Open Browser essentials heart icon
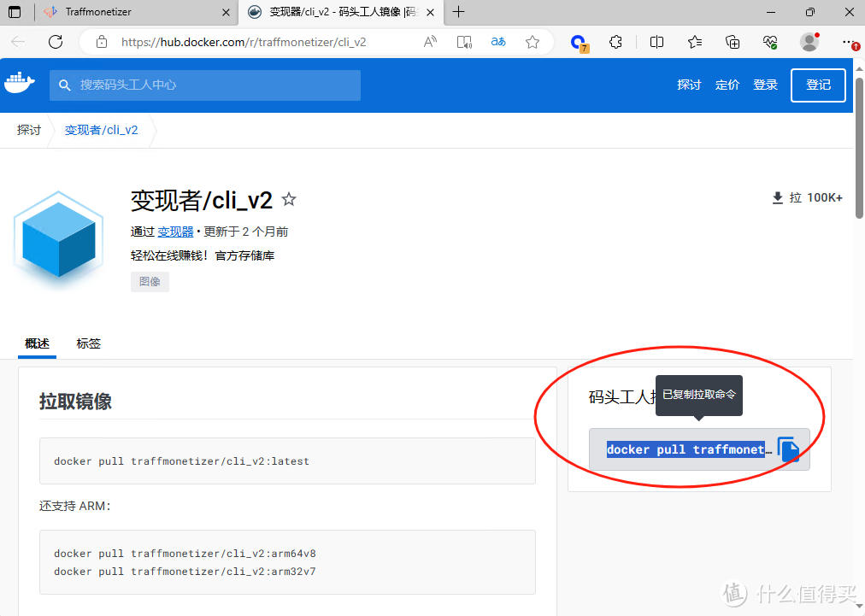The image size is (865, 616). click(x=770, y=42)
